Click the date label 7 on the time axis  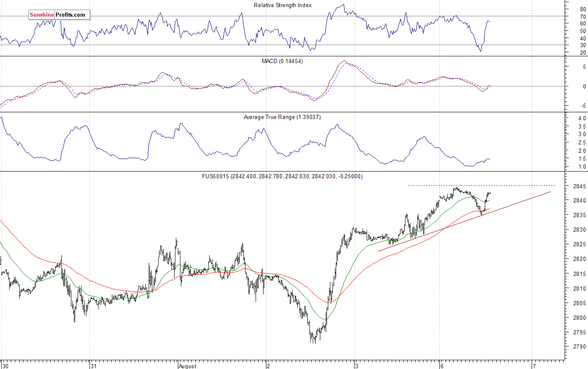534,366
